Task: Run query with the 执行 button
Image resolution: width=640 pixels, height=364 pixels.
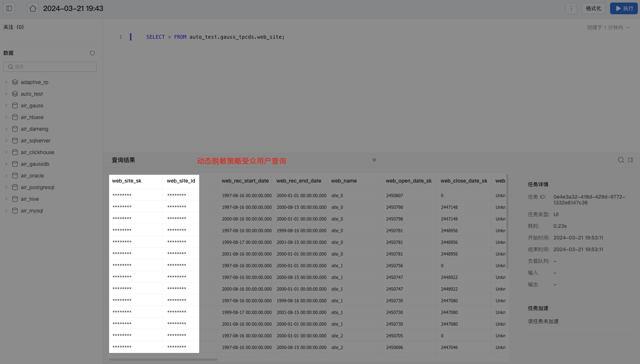Action: [624, 8]
